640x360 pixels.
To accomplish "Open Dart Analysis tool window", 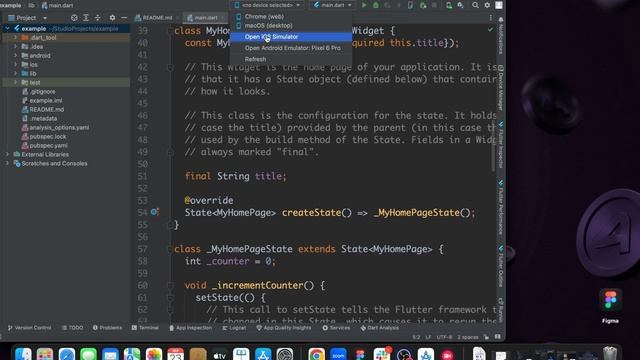I will (x=379, y=327).
